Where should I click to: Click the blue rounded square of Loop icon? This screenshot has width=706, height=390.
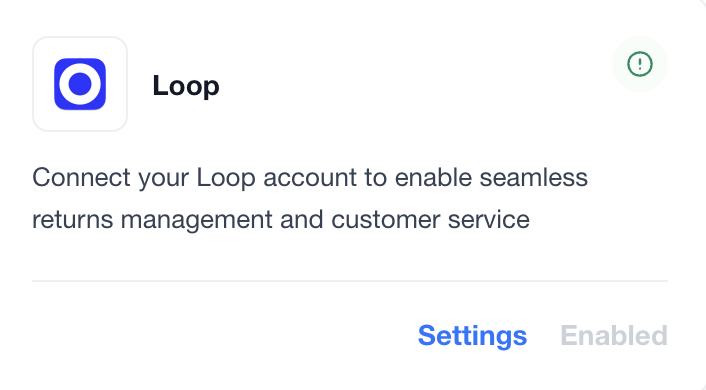click(80, 84)
